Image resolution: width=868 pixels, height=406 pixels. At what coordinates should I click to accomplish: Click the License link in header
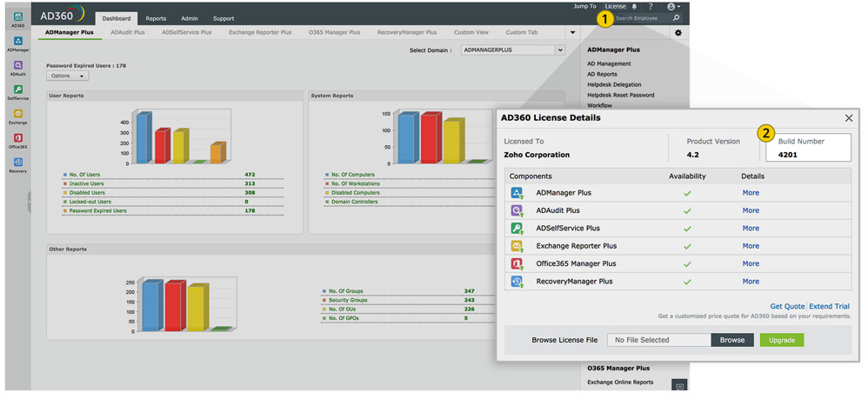pos(616,7)
